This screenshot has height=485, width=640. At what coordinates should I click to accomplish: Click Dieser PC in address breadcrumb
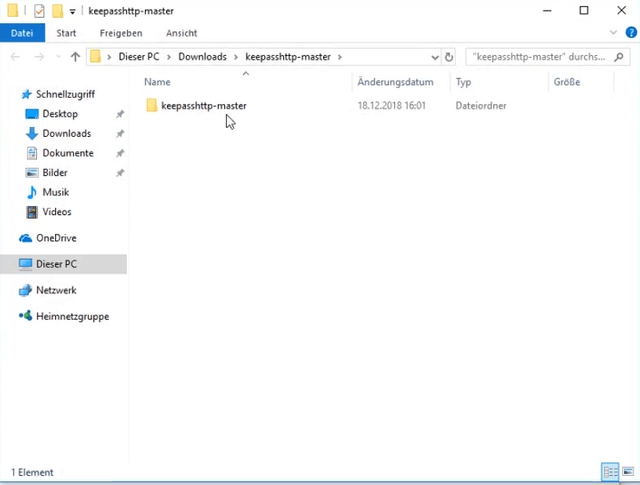[x=139, y=57]
